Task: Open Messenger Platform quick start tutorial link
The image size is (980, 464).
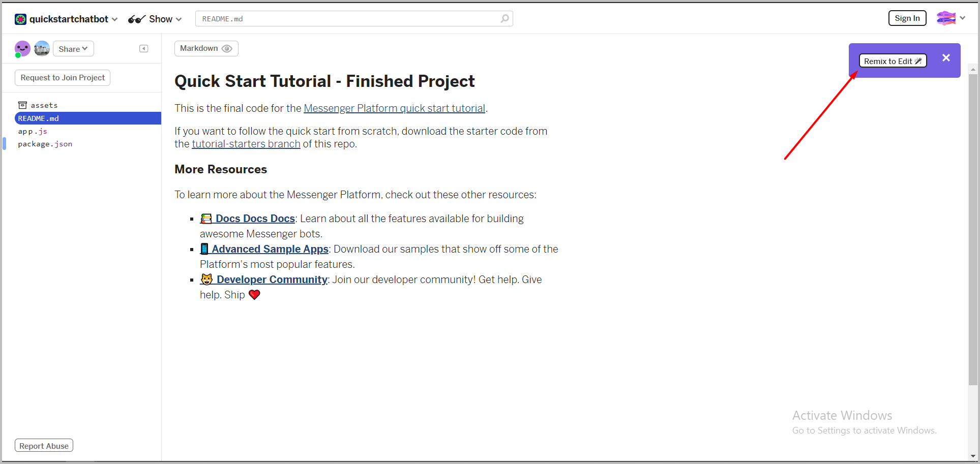Action: point(394,108)
